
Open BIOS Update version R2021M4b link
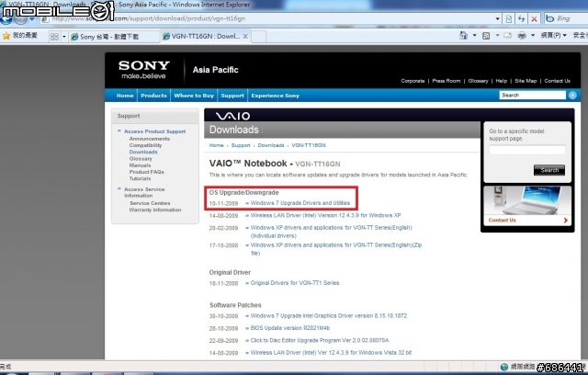click(290, 328)
